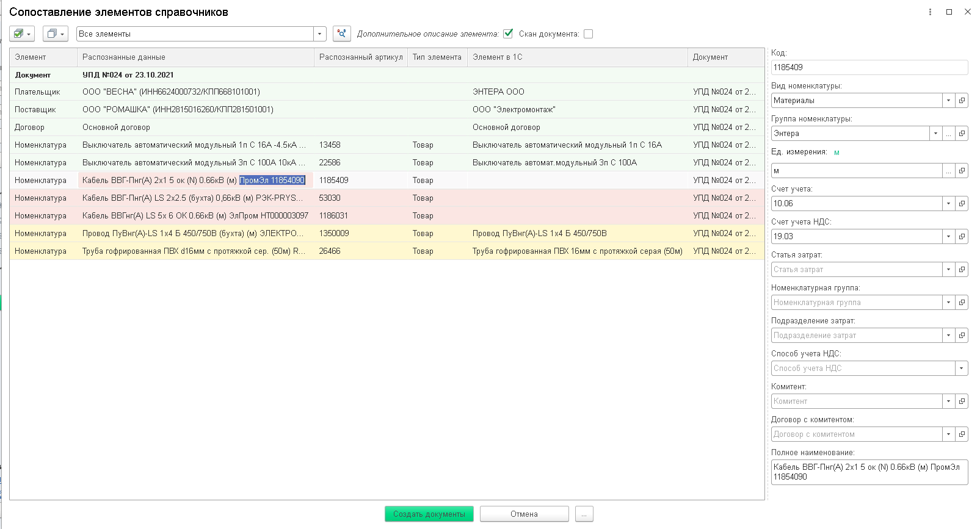Click the article cell 26466
Image resolution: width=980 pixels, height=529 pixels.
[361, 251]
